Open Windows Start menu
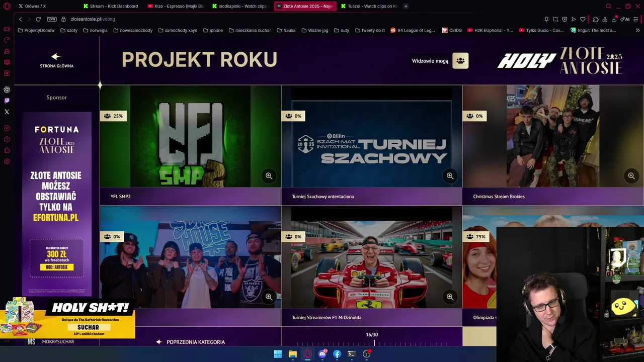 278,354
